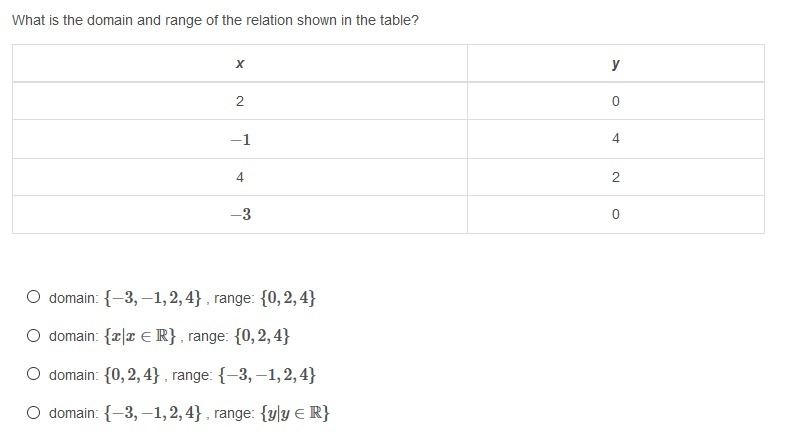Click the range {0,2,4} set in the second option
Image resolution: width=785 pixels, height=439 pixels.
click(262, 335)
